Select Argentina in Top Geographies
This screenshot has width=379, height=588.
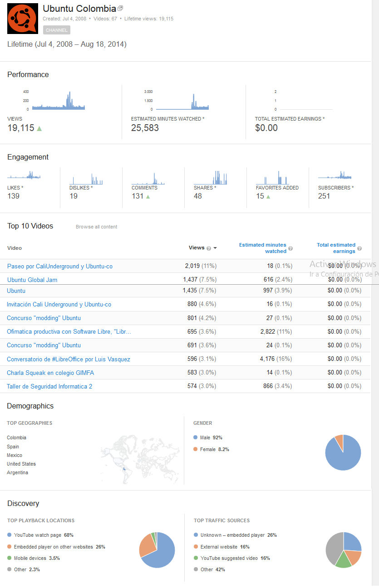coord(17,472)
